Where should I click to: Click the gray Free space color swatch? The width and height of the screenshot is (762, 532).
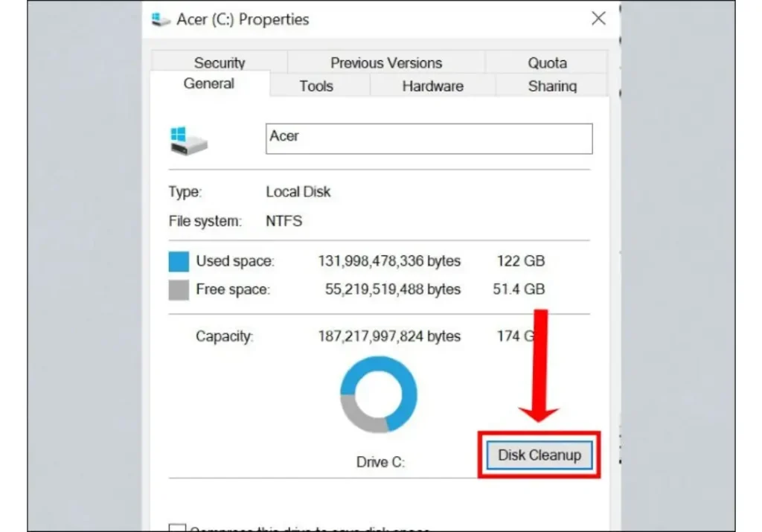pyautogui.click(x=179, y=290)
